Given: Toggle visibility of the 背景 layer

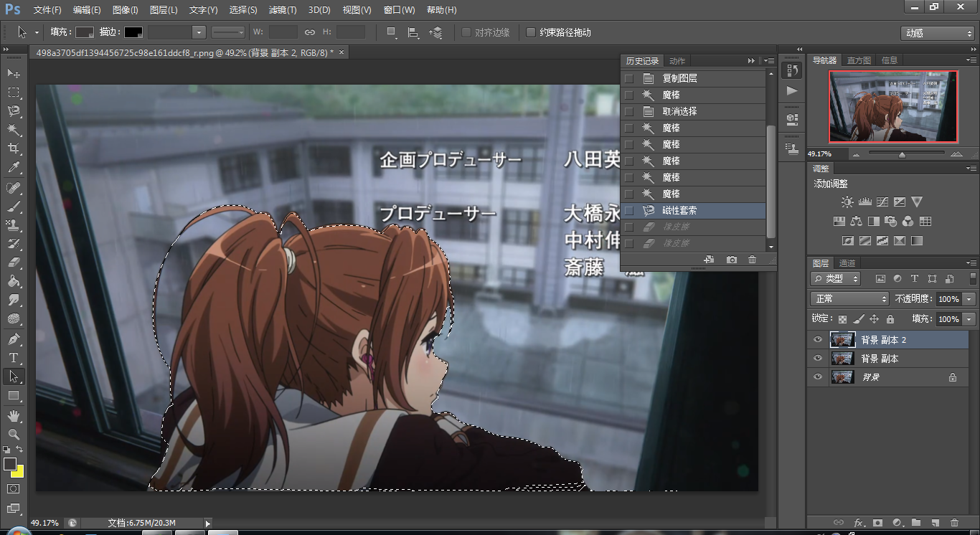Looking at the screenshot, I should tap(818, 377).
